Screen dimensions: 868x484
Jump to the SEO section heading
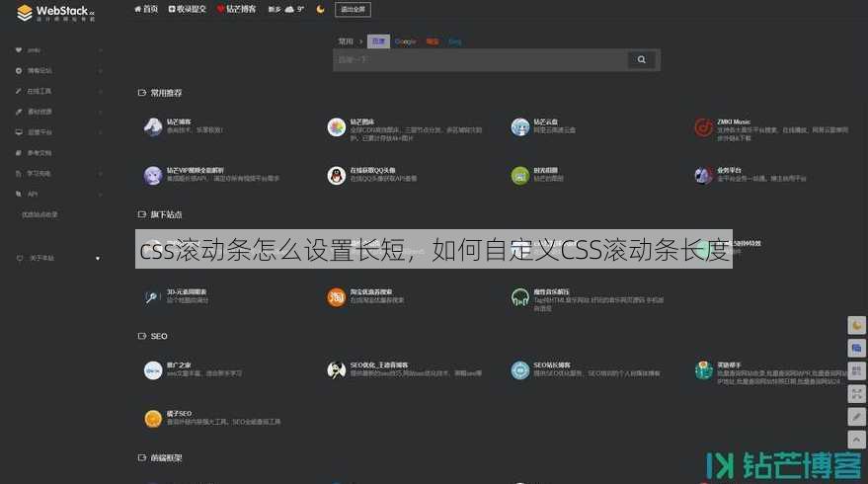(x=159, y=336)
